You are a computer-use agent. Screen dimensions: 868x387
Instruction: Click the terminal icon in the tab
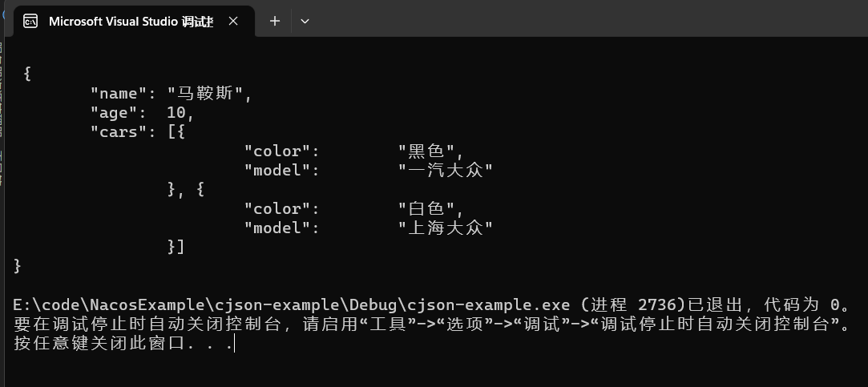[30, 22]
